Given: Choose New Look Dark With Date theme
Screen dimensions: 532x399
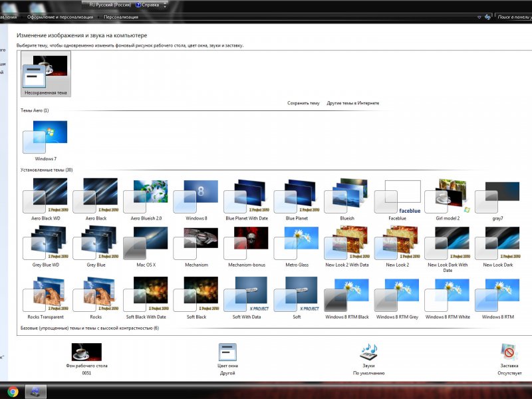Looking at the screenshot, I should click(x=448, y=249).
